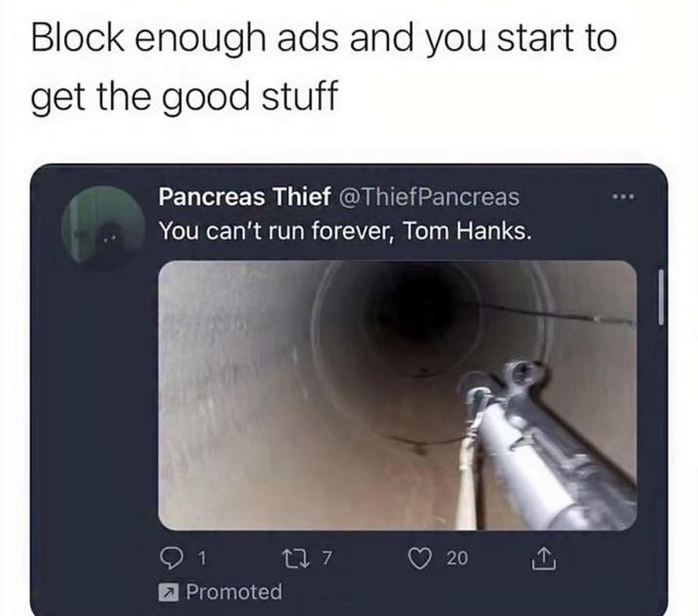Click the retweet count number 7
Screen dimensions: 698x616
point(327,558)
